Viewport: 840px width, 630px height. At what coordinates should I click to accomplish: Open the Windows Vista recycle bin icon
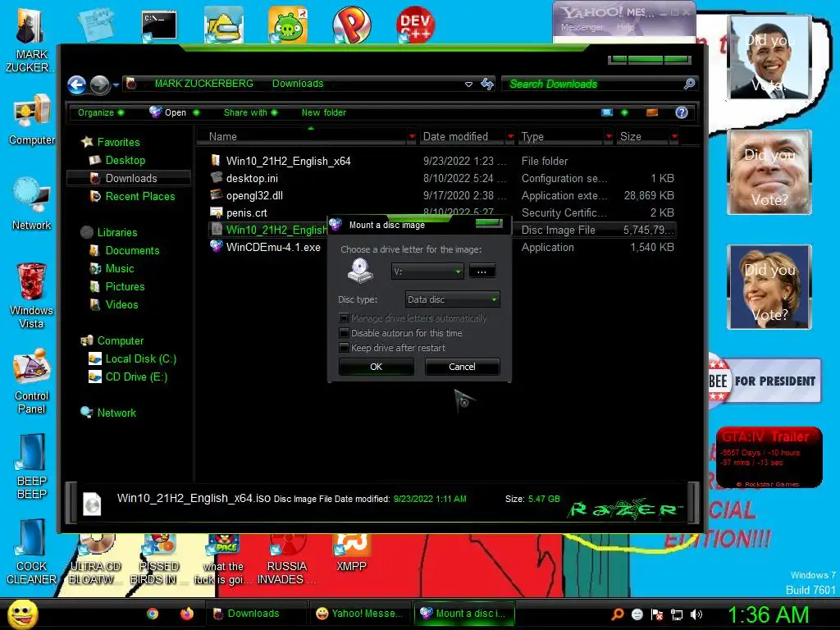31,295
